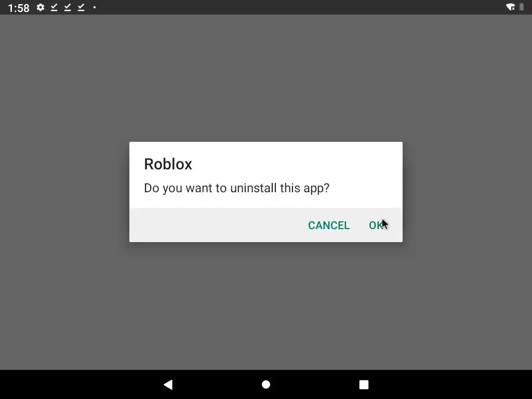This screenshot has height=399, width=532.
Task: Click the Roblox dialog title
Action: [168, 164]
